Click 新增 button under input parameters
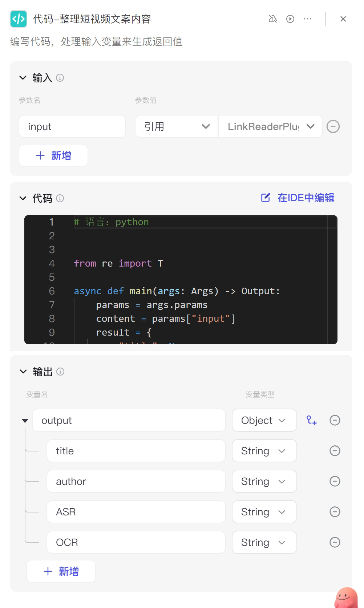The width and height of the screenshot is (364, 608). tap(53, 155)
